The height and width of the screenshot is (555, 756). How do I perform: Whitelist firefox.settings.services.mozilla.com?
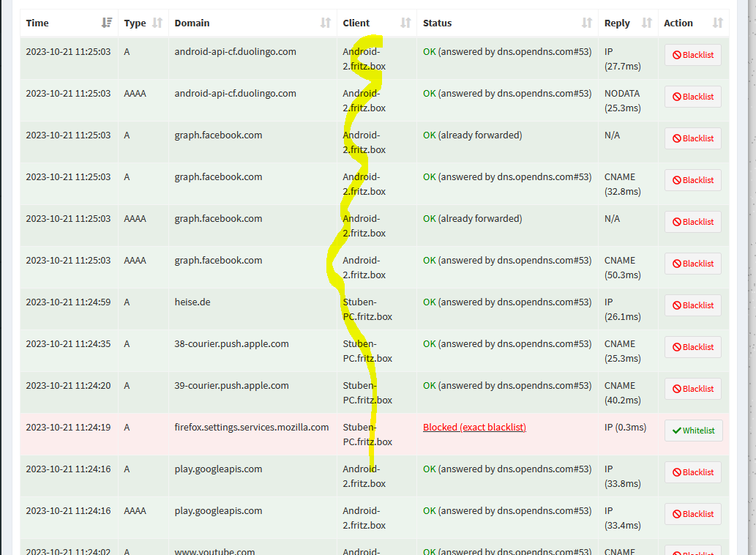click(x=693, y=431)
